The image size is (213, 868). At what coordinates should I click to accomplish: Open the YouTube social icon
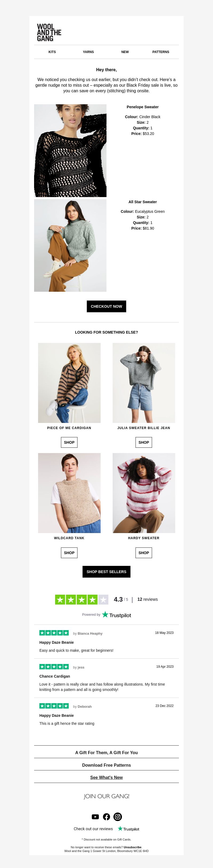point(95,817)
